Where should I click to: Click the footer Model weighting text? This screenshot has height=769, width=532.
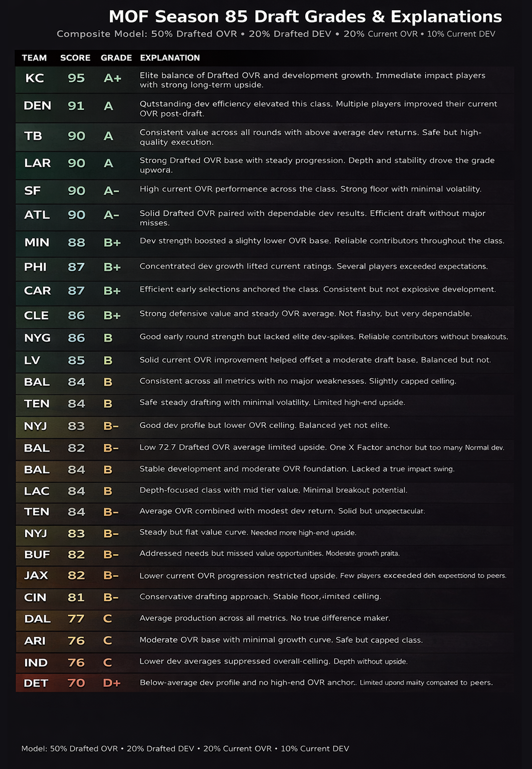coord(185,749)
